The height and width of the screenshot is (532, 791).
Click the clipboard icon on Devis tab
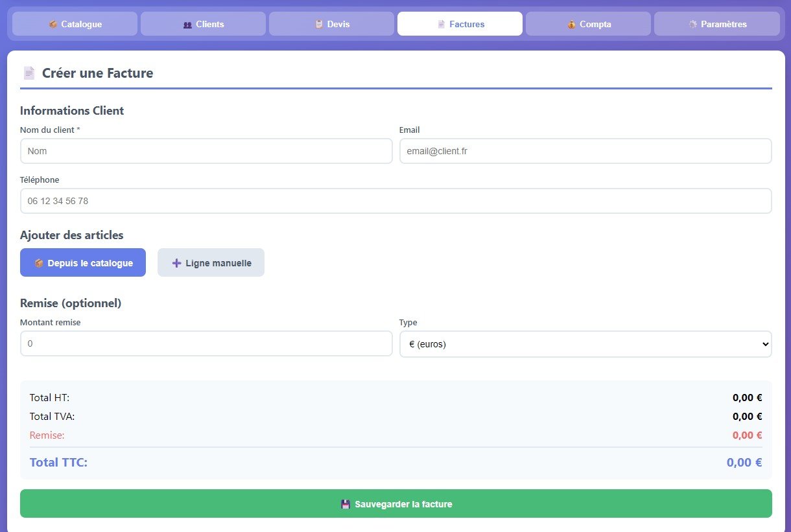click(318, 25)
